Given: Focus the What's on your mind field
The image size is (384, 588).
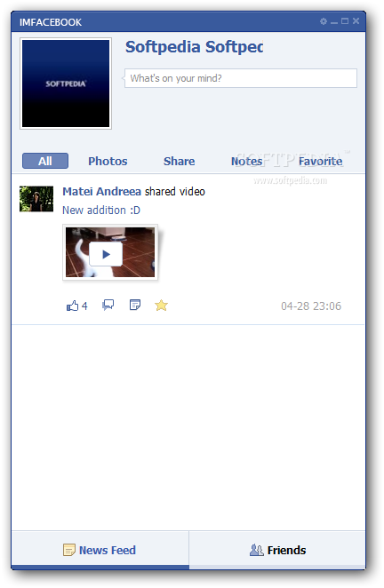Looking at the screenshot, I should pyautogui.click(x=241, y=78).
